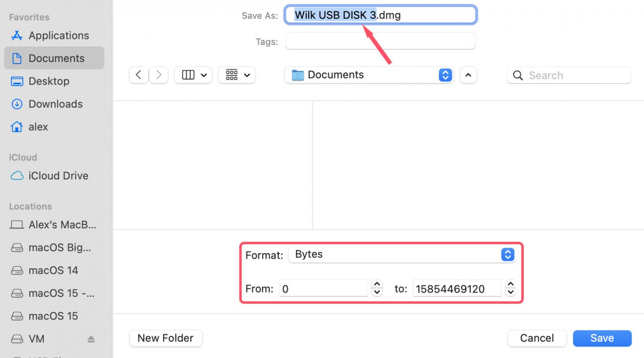Open the alex home folder

[38, 127]
